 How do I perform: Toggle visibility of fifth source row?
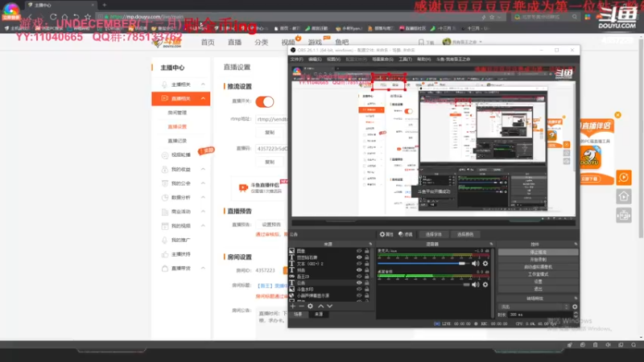tap(359, 277)
